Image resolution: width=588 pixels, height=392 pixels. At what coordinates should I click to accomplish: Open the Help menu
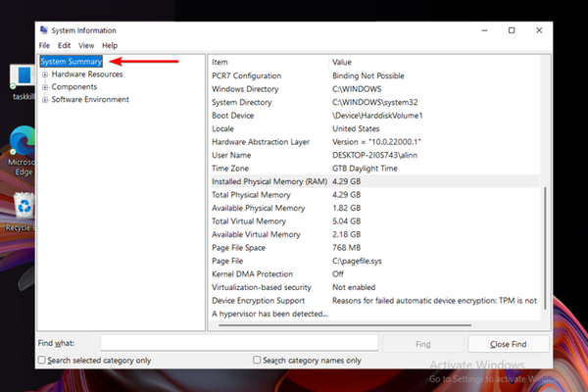[x=110, y=45]
